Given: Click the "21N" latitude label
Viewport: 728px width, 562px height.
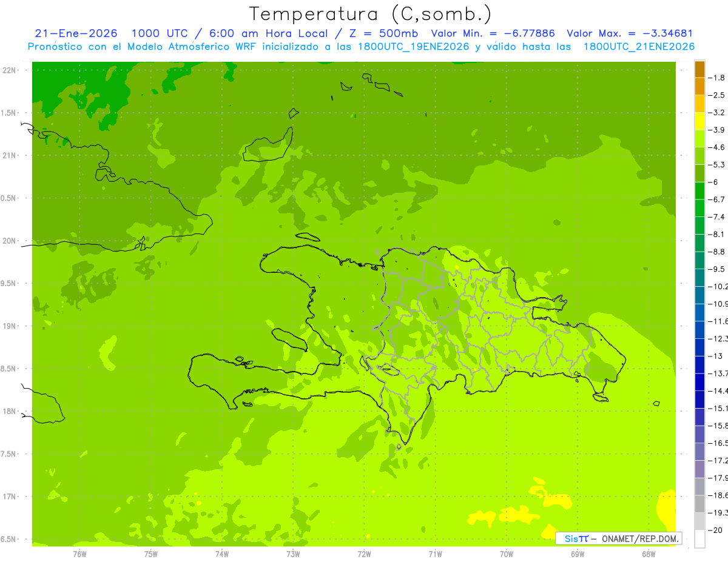Looking at the screenshot, I should [9, 155].
